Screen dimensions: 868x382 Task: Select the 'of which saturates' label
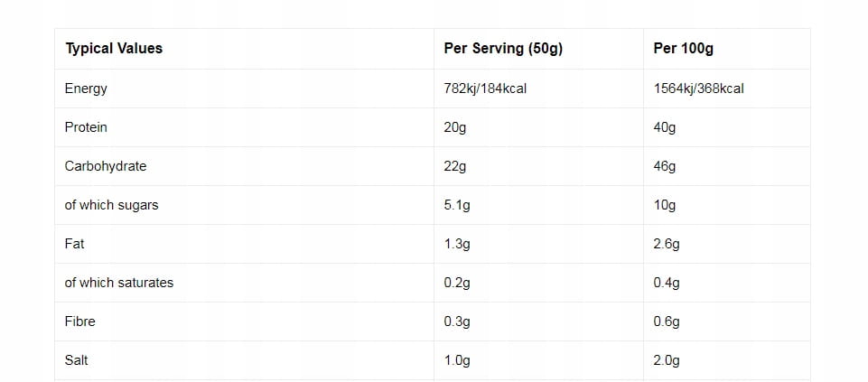pyautogui.click(x=119, y=283)
